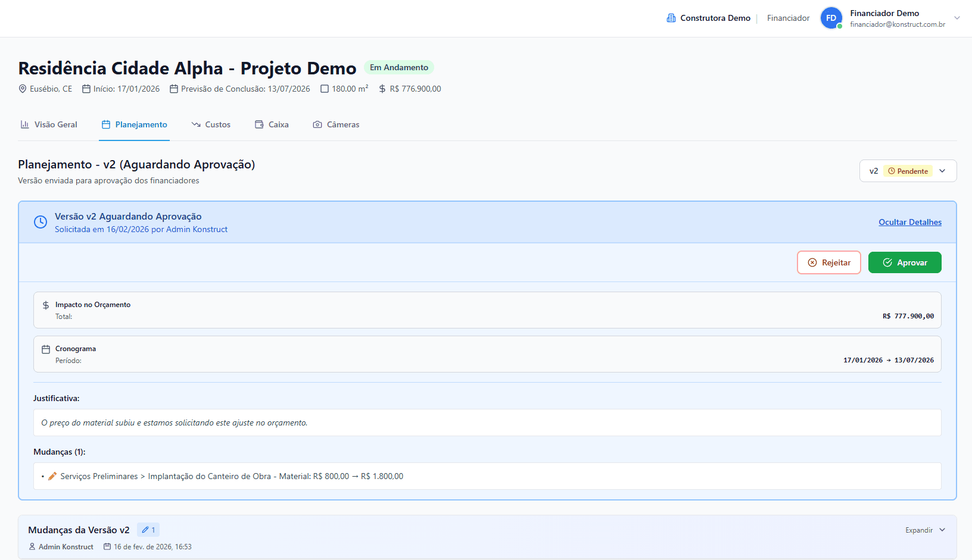
Task: Click the clock icon in approval banner
Action: point(40,222)
